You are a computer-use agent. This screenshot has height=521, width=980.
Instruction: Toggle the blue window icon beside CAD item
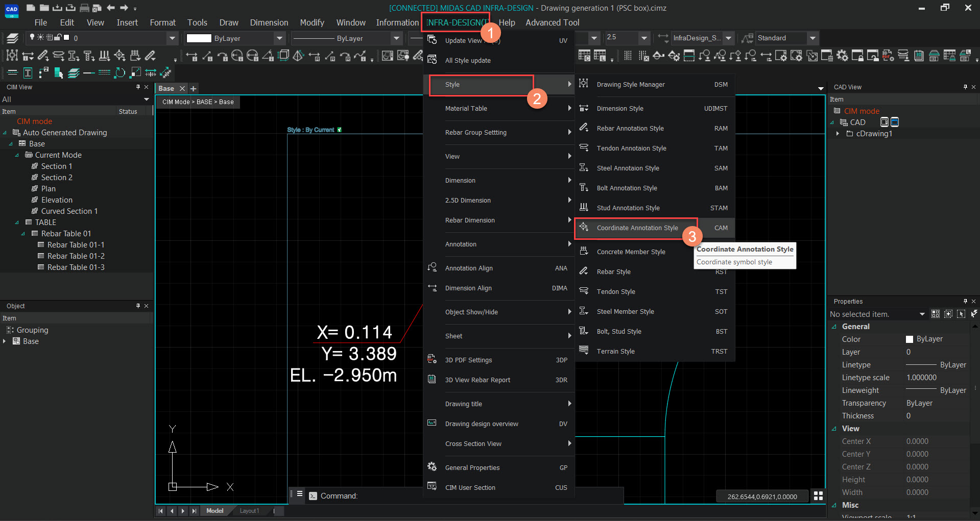[x=895, y=122]
